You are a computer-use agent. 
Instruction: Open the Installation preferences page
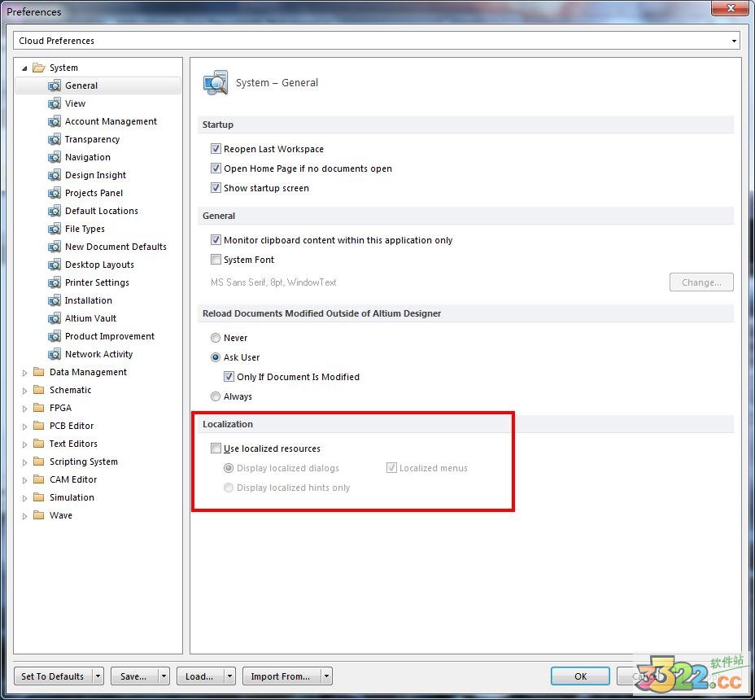coord(88,300)
